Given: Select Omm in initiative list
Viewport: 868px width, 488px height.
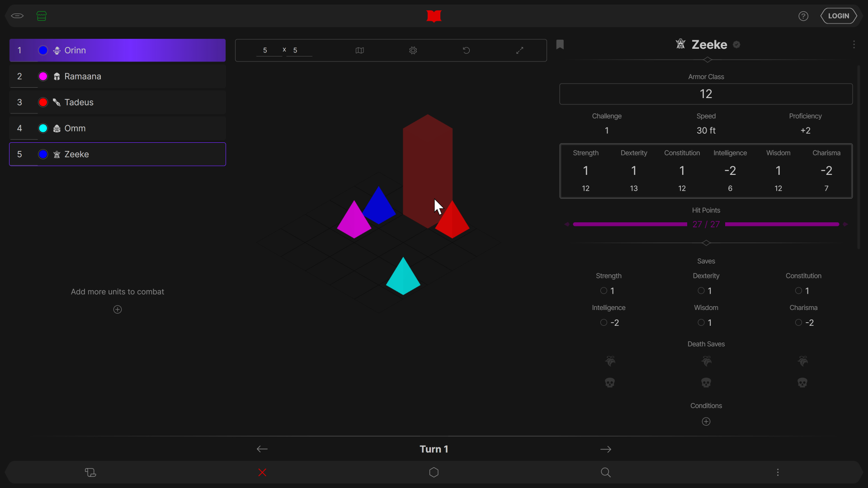Looking at the screenshot, I should [x=118, y=128].
